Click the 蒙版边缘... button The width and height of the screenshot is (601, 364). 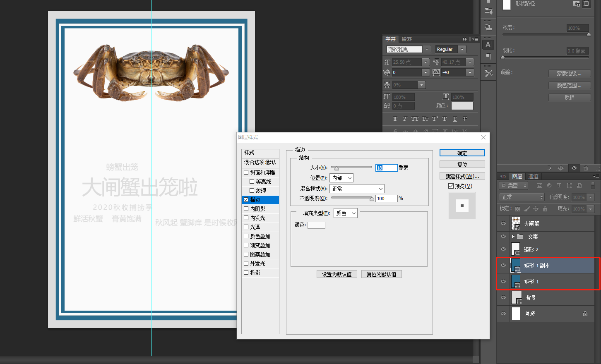570,73
